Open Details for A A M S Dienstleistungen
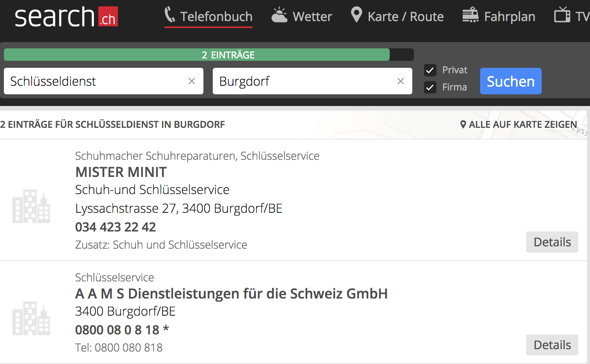 tap(552, 345)
